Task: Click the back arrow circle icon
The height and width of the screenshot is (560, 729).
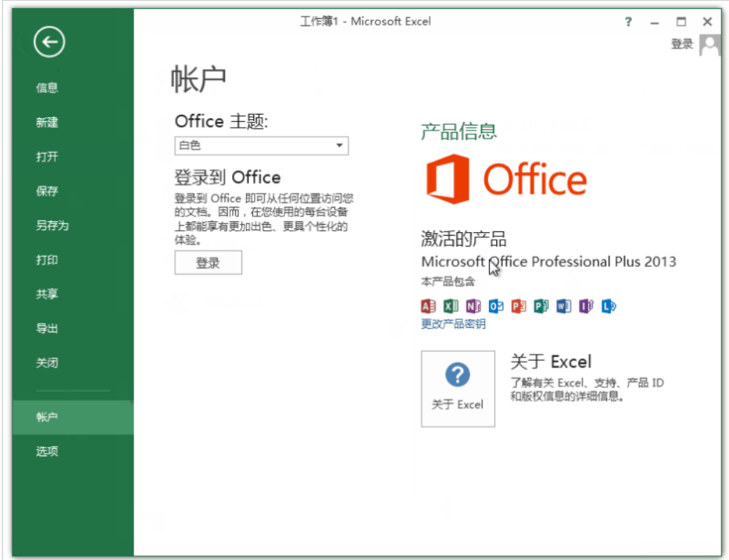Action: 49,44
